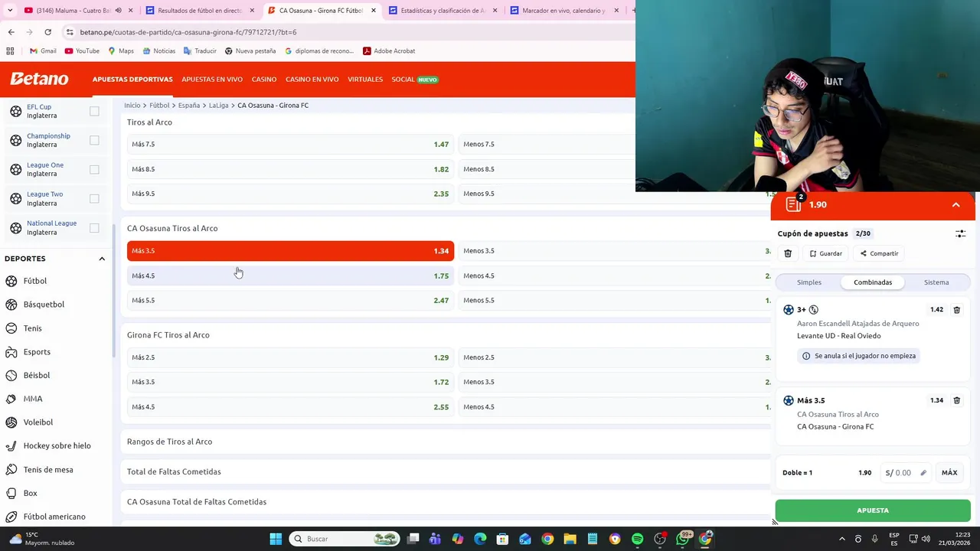Open MMA in the sports list
This screenshot has width=980, height=551.
(32, 399)
